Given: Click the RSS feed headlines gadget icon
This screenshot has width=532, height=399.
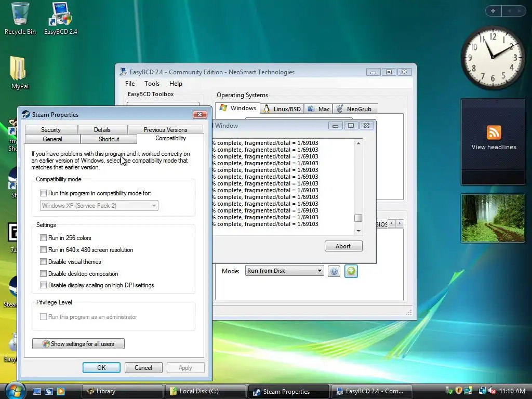Looking at the screenshot, I should [494, 132].
